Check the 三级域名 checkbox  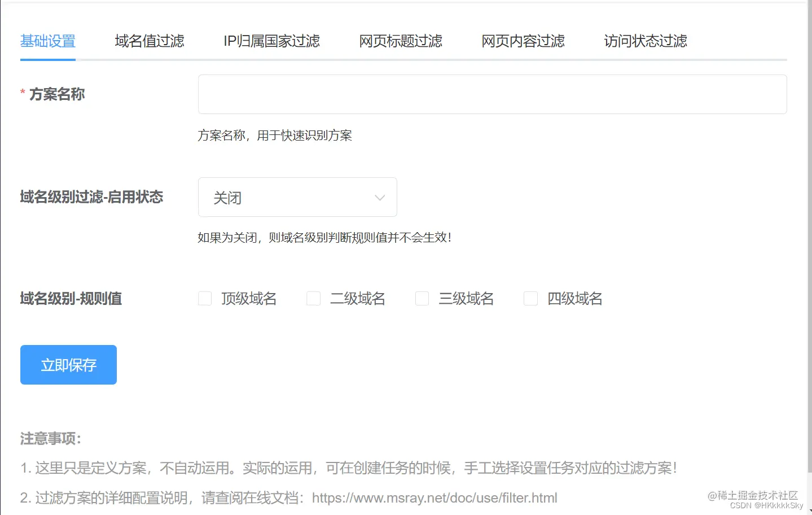[x=422, y=298]
